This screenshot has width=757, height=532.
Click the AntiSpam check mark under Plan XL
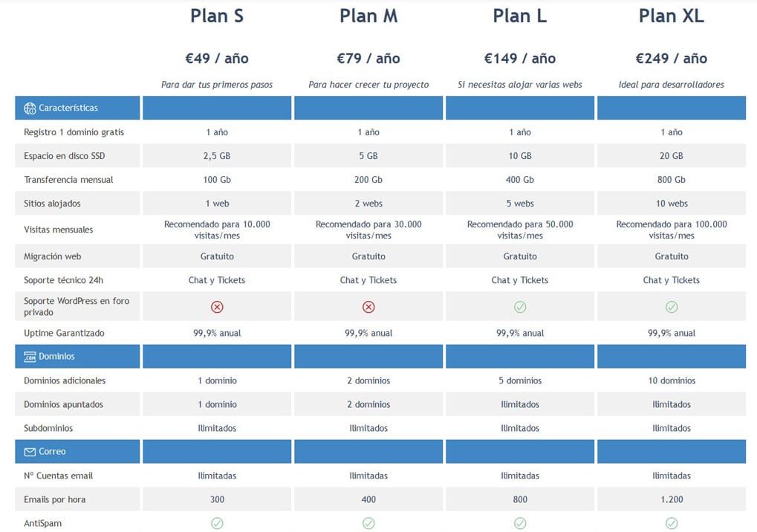(672, 523)
